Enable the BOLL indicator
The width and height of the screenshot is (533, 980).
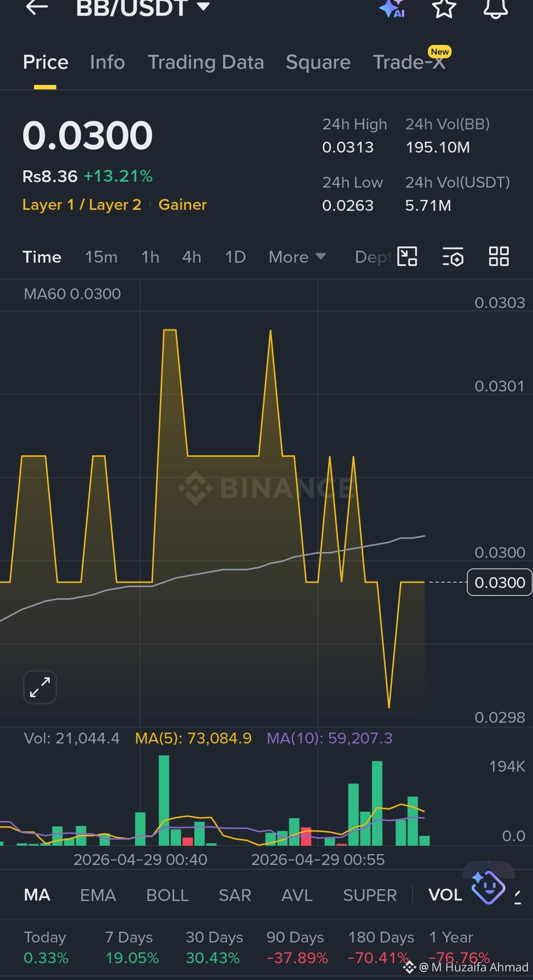coord(167,895)
